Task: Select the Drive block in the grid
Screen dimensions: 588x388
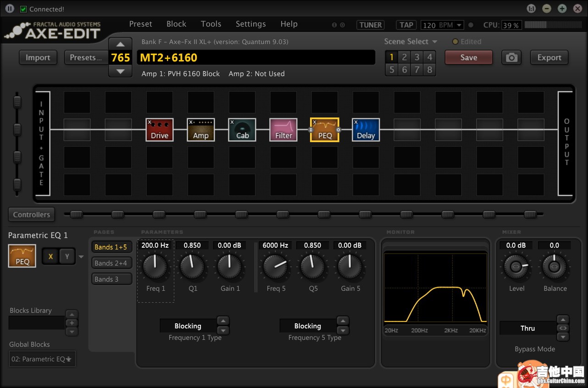Action: click(160, 130)
